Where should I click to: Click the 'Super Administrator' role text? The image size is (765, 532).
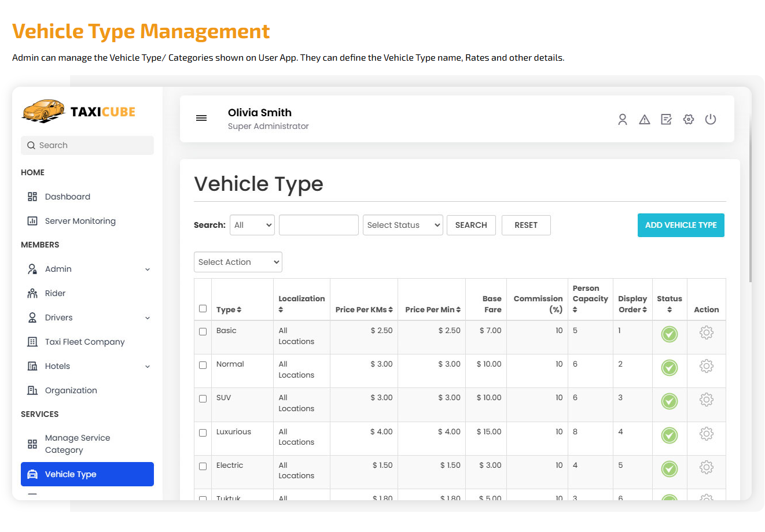tap(269, 126)
